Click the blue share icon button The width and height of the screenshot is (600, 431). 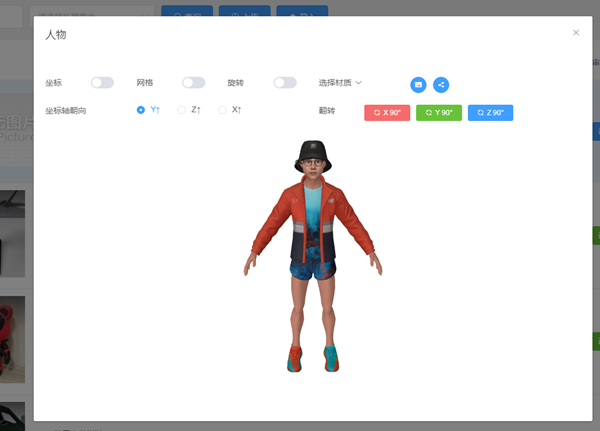click(441, 85)
